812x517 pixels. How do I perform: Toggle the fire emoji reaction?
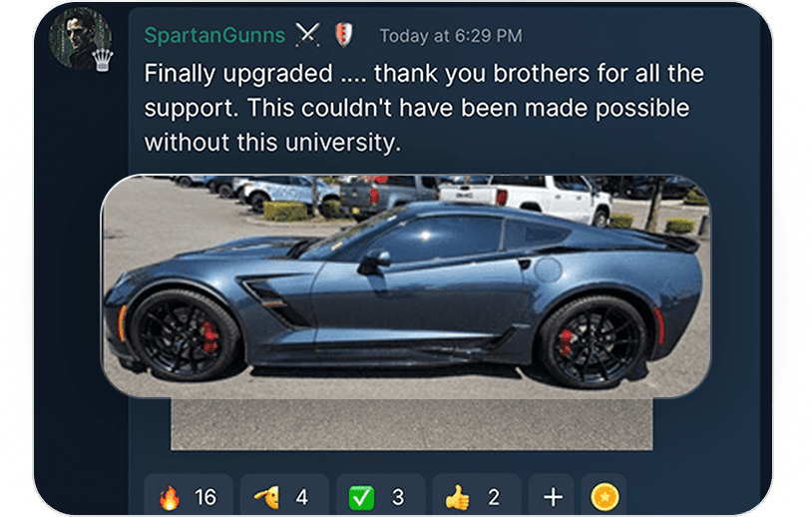pos(189,496)
